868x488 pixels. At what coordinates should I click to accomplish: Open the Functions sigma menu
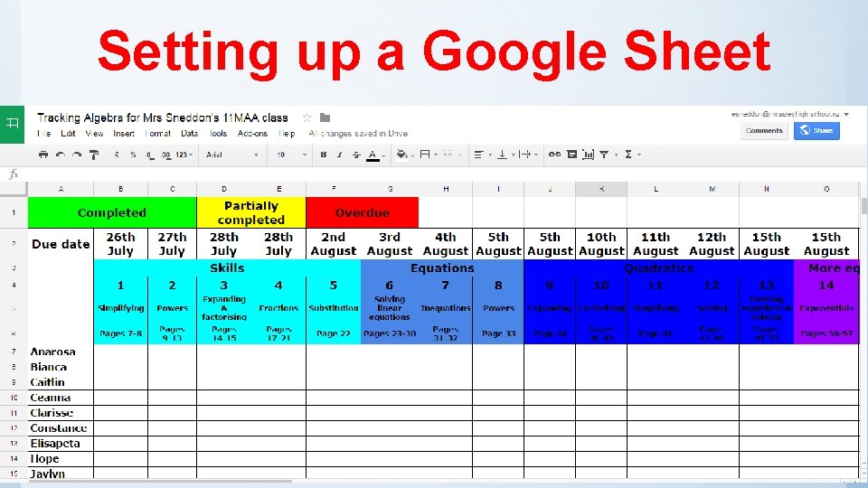click(x=632, y=155)
